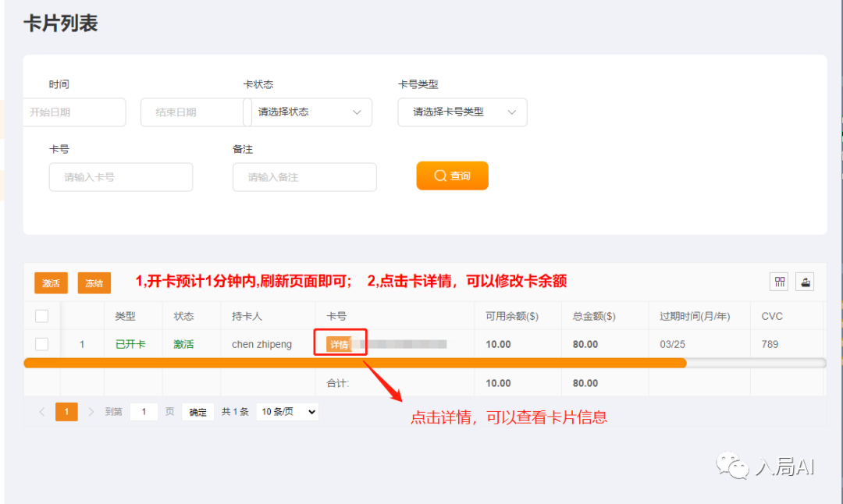Open the column filter grid icon
This screenshot has width=843, height=504.
779,282
